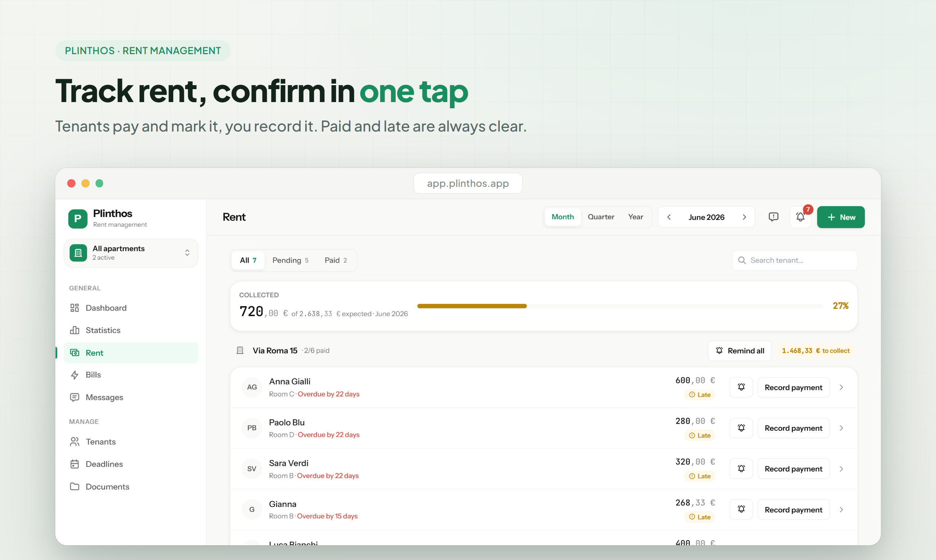Click the bell reminder for Sara Verdi
This screenshot has height=560, width=936.
point(741,469)
